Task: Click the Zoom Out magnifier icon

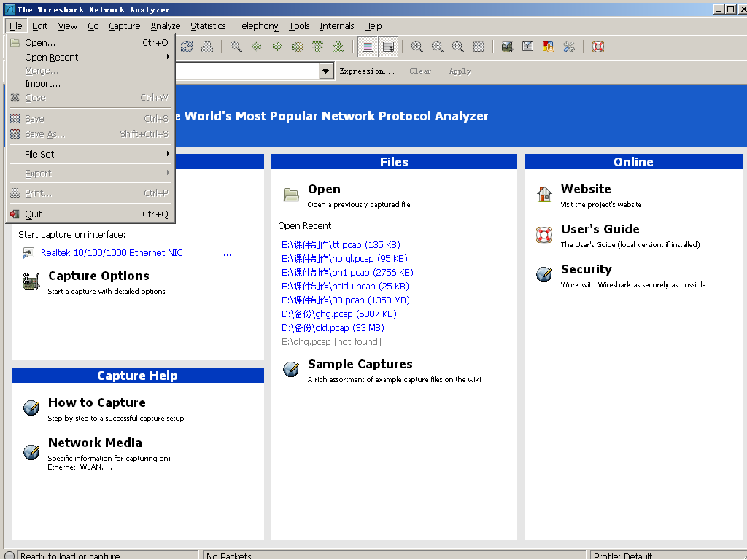Action: pos(438,47)
